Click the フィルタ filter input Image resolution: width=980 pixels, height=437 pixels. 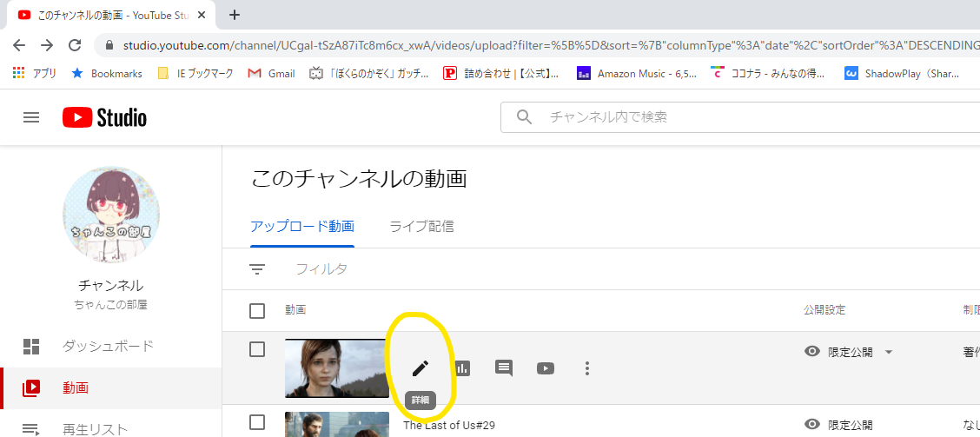pos(321,269)
